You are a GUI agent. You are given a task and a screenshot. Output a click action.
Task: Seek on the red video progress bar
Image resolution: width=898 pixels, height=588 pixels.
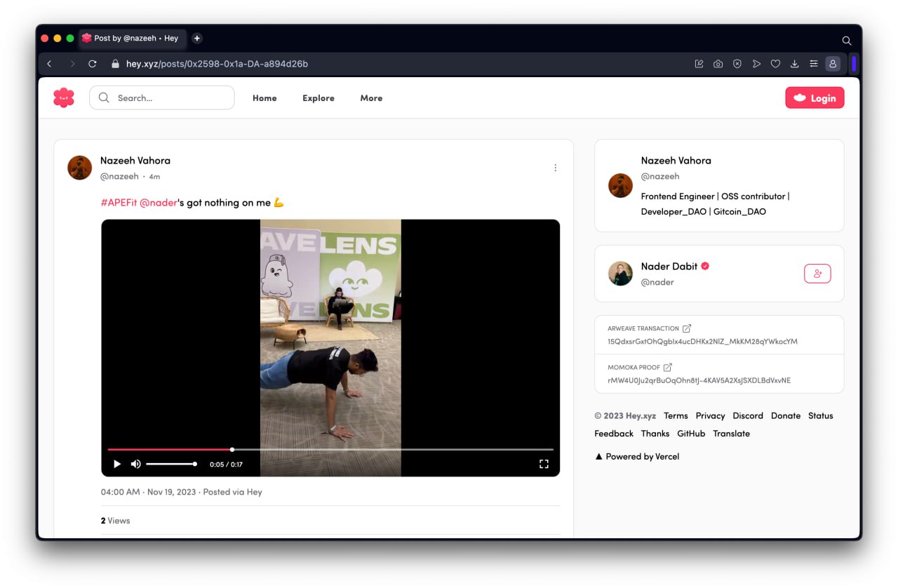point(330,449)
